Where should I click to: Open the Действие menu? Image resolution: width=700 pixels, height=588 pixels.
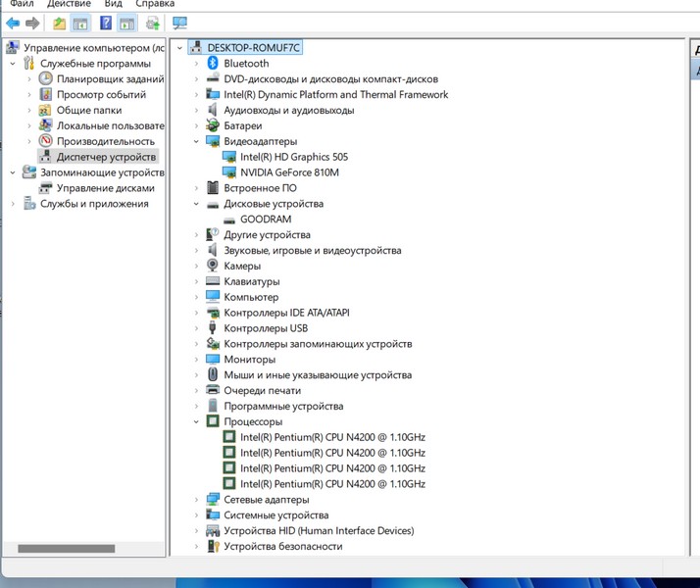tap(69, 4)
